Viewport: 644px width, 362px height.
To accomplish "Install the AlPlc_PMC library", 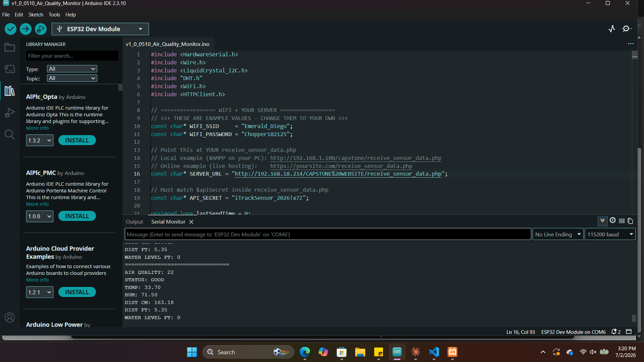I will (x=77, y=216).
